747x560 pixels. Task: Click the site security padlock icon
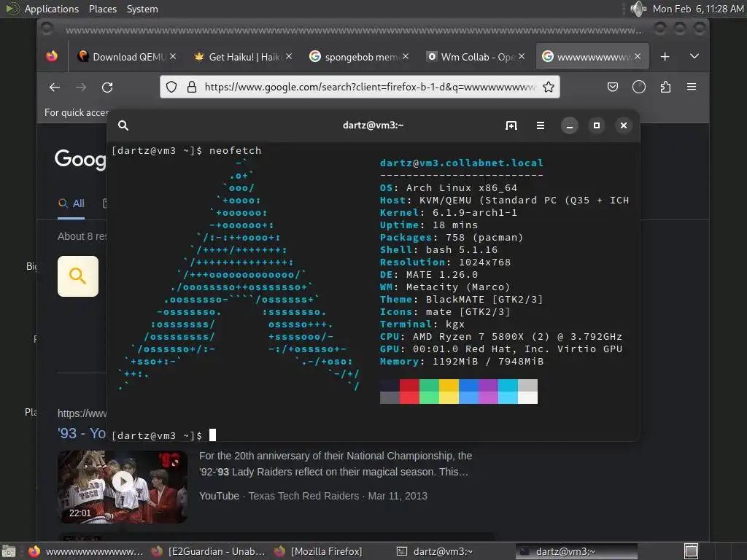pos(192,87)
